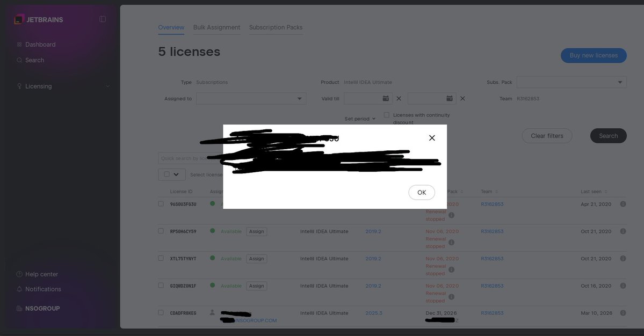This screenshot has width=644, height=336.
Task: Clear the second Valid till date field
Action: pyautogui.click(x=462, y=99)
